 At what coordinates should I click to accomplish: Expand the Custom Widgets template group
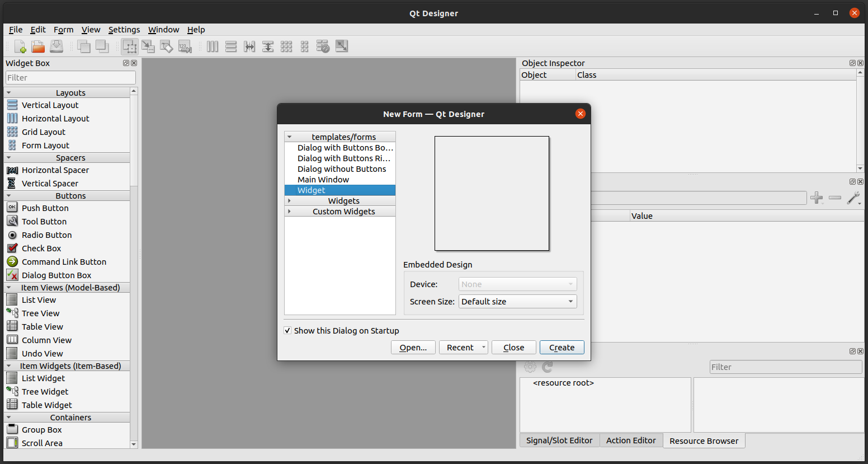289,211
